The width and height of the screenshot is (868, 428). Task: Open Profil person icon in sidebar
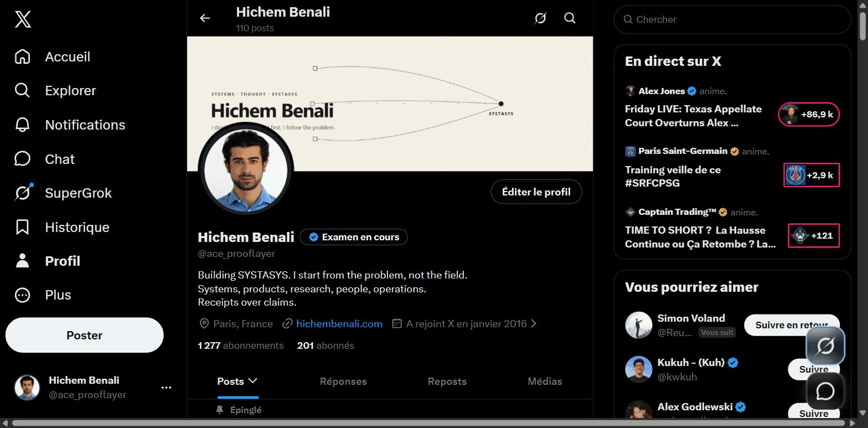point(22,261)
